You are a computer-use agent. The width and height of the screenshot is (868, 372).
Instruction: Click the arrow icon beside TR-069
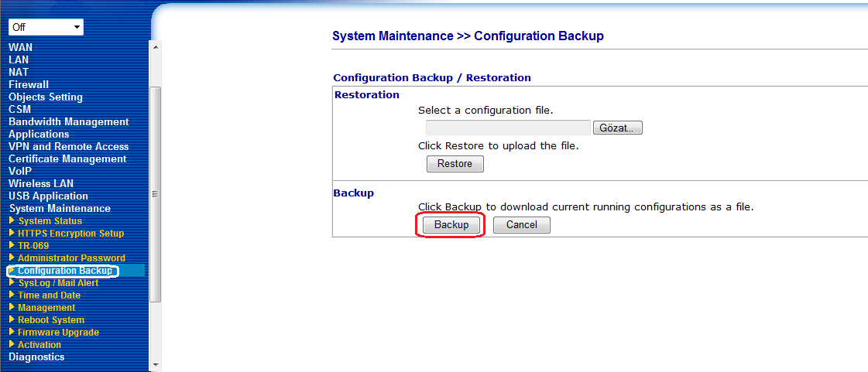click(12, 246)
